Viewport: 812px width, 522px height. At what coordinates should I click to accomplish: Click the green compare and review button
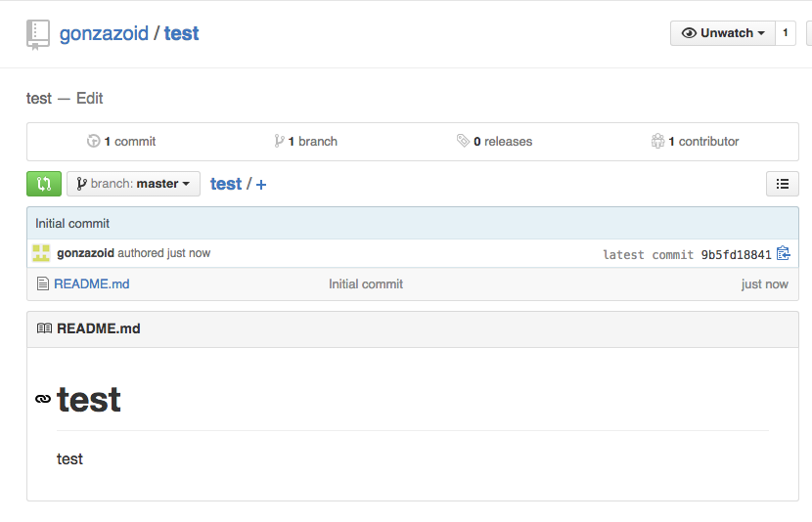pos(44,184)
